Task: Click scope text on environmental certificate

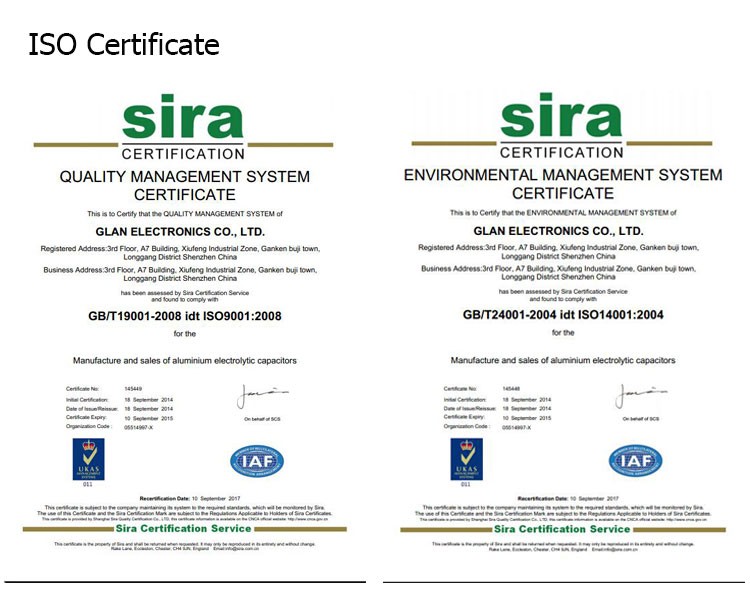Action: coord(563,360)
